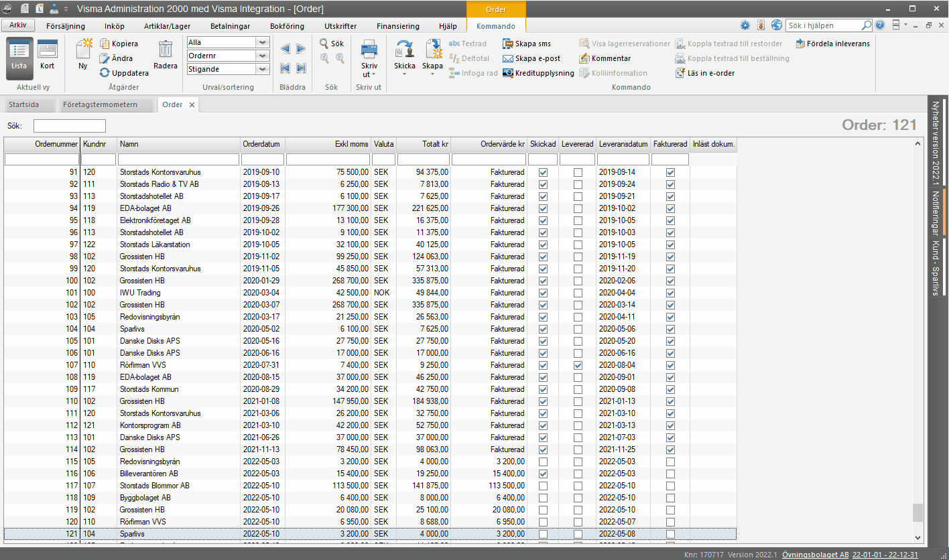The image size is (949, 560).
Task: Toggle Levererad checkbox for order 121
Action: click(x=578, y=534)
